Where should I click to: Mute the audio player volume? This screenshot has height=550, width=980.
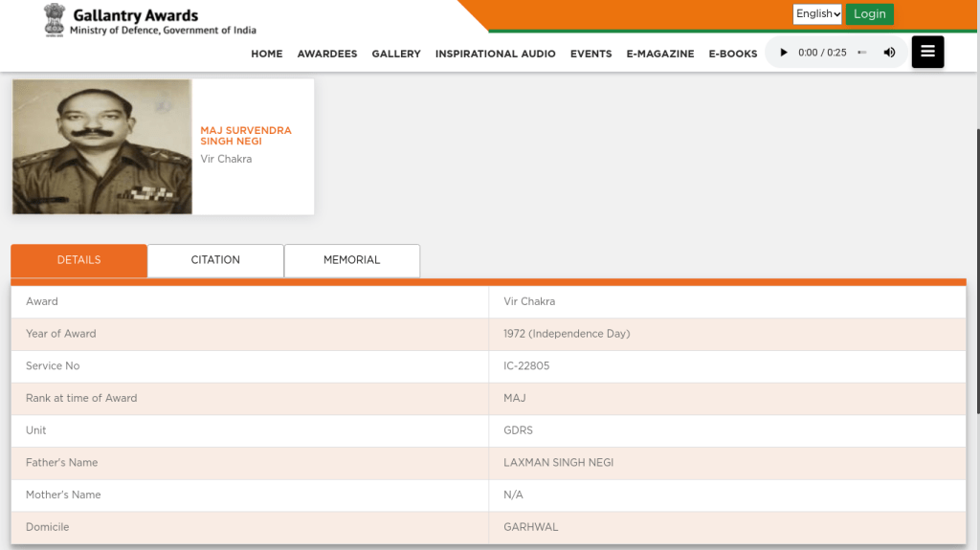click(889, 53)
